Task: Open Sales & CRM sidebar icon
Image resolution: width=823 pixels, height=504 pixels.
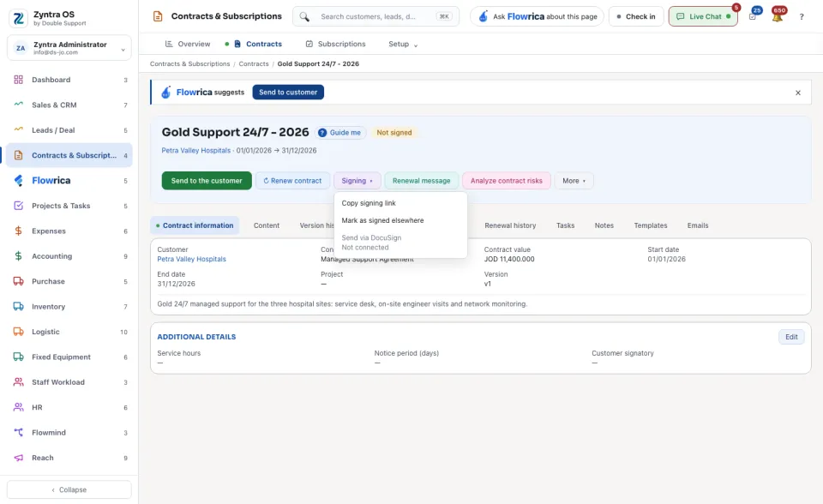Action: pyautogui.click(x=18, y=105)
